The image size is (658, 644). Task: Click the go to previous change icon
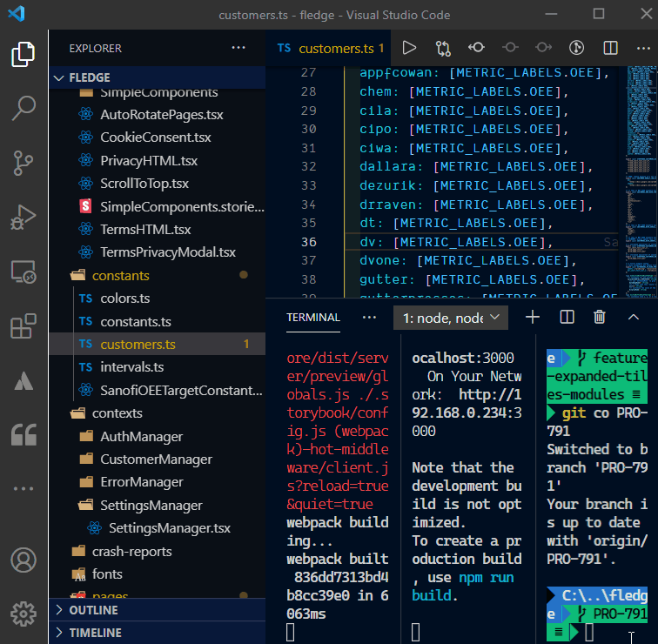coord(476,47)
